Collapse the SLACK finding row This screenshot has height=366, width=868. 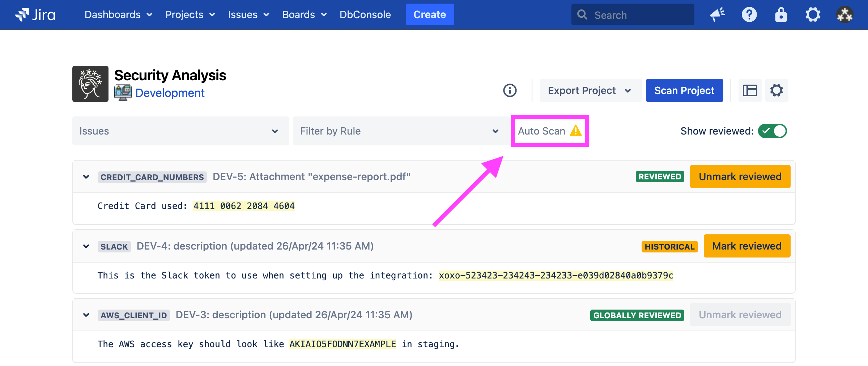pos(86,246)
